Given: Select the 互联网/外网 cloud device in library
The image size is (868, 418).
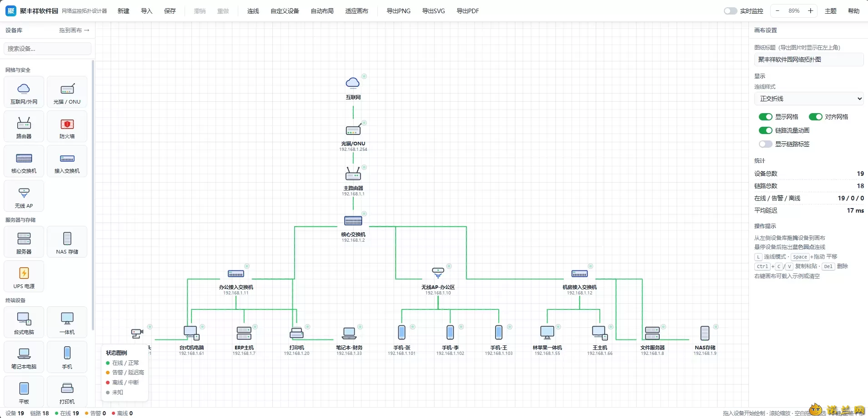Looking at the screenshot, I should click(x=24, y=92).
